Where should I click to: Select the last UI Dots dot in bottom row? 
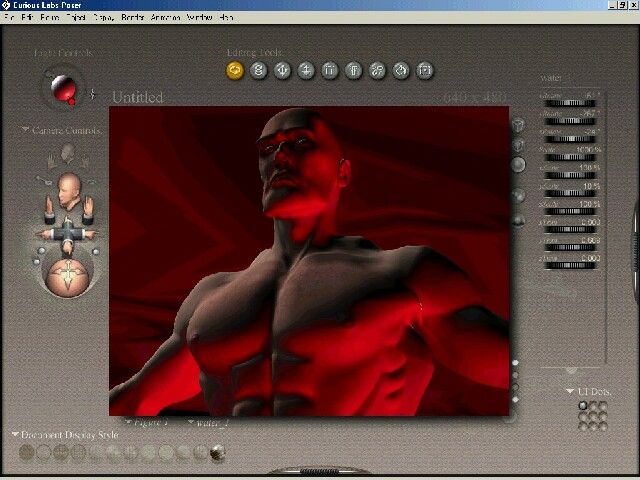pos(603,426)
